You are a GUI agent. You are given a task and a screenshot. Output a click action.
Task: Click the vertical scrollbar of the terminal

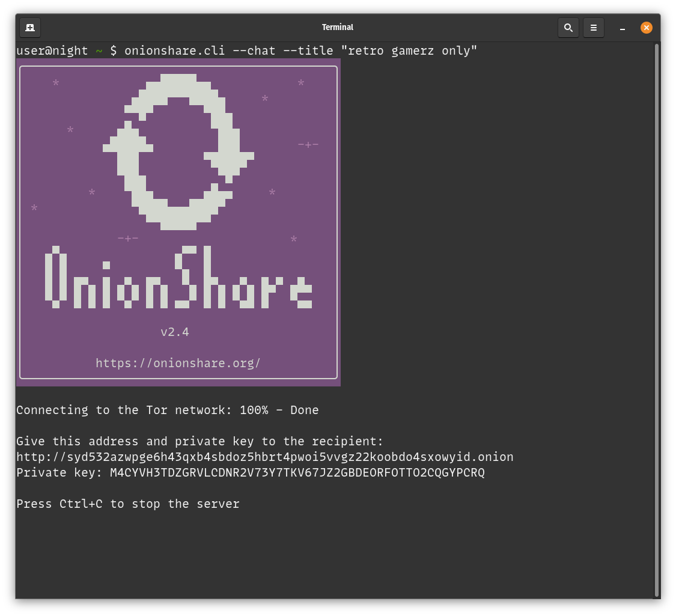pos(656,319)
